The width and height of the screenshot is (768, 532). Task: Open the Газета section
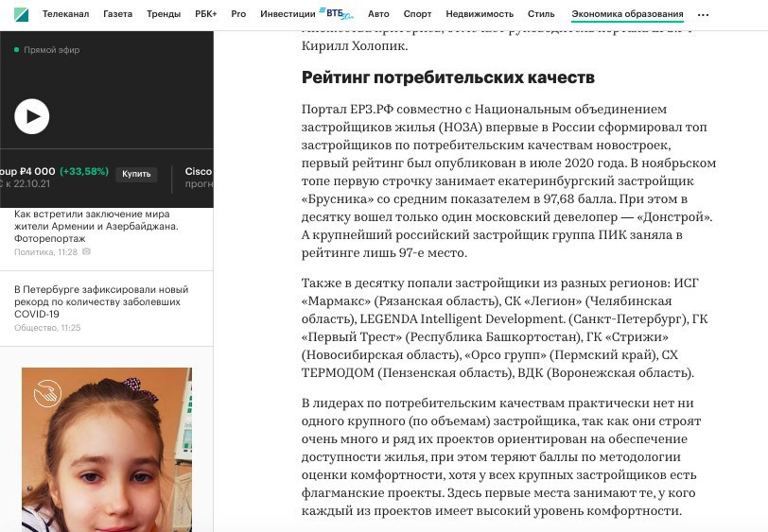click(x=117, y=14)
